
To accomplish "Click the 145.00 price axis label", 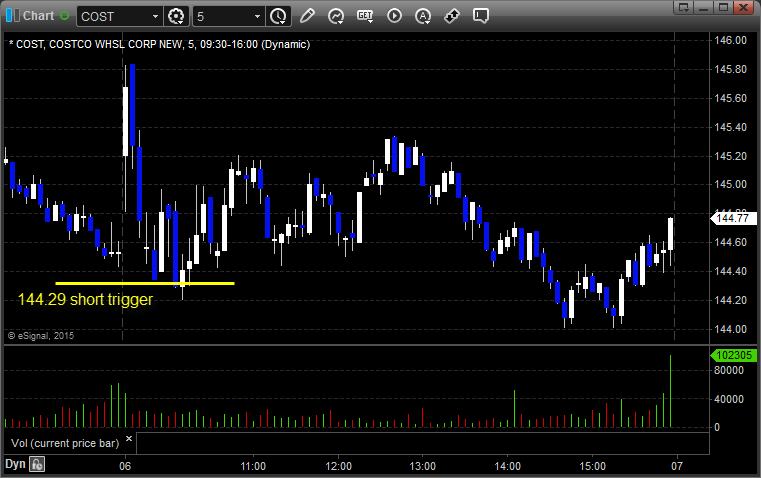I will (730, 184).
